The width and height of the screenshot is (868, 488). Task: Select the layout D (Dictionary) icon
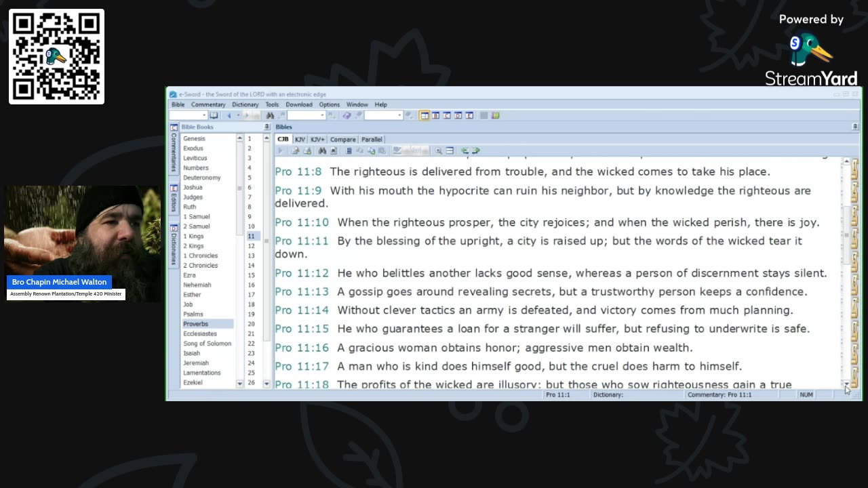pyautogui.click(x=458, y=115)
